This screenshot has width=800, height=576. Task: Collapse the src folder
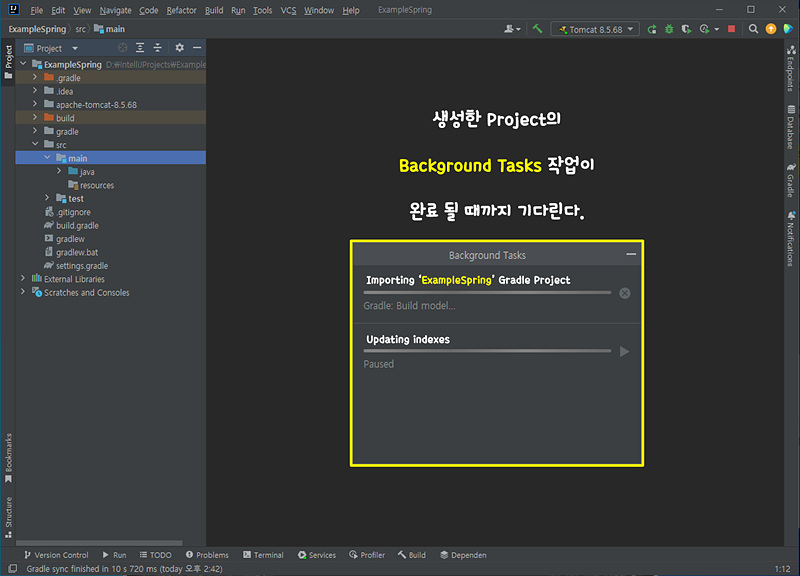35,144
